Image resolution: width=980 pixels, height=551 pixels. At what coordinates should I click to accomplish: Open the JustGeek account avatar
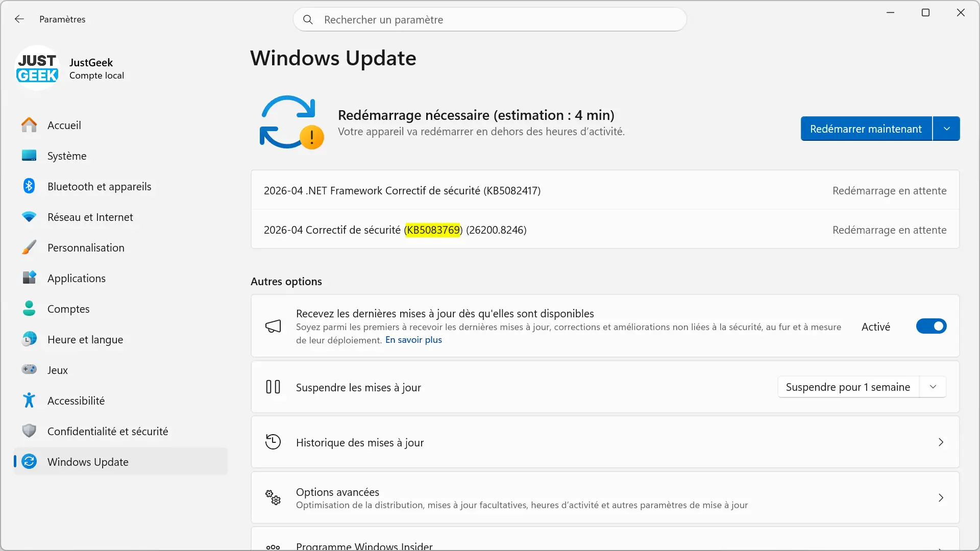[x=37, y=68]
